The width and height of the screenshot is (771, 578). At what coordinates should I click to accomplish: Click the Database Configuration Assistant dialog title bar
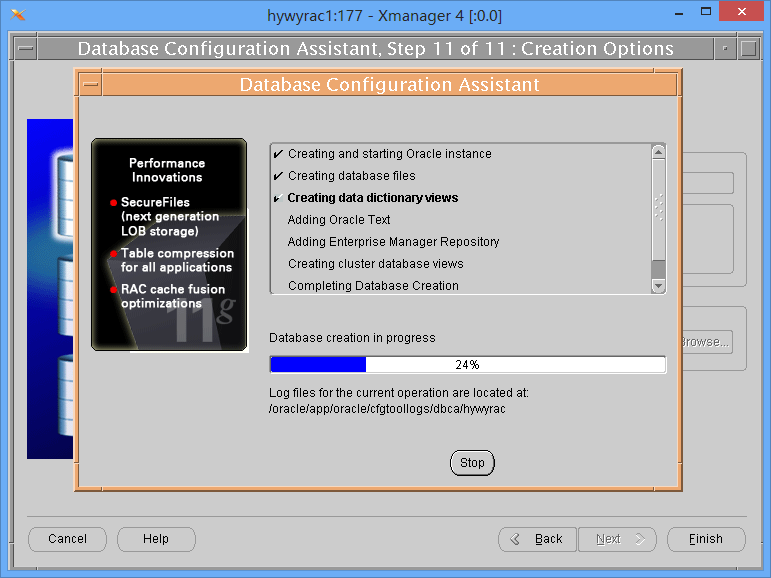point(389,85)
